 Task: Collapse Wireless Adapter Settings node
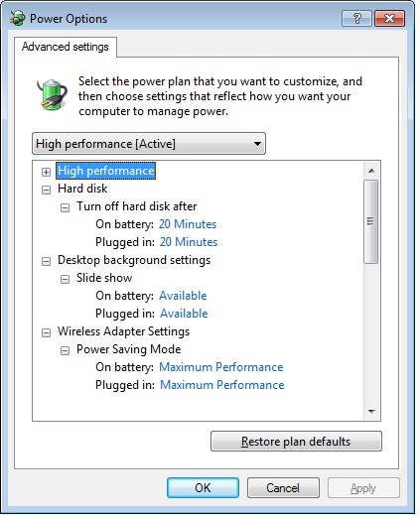46,333
